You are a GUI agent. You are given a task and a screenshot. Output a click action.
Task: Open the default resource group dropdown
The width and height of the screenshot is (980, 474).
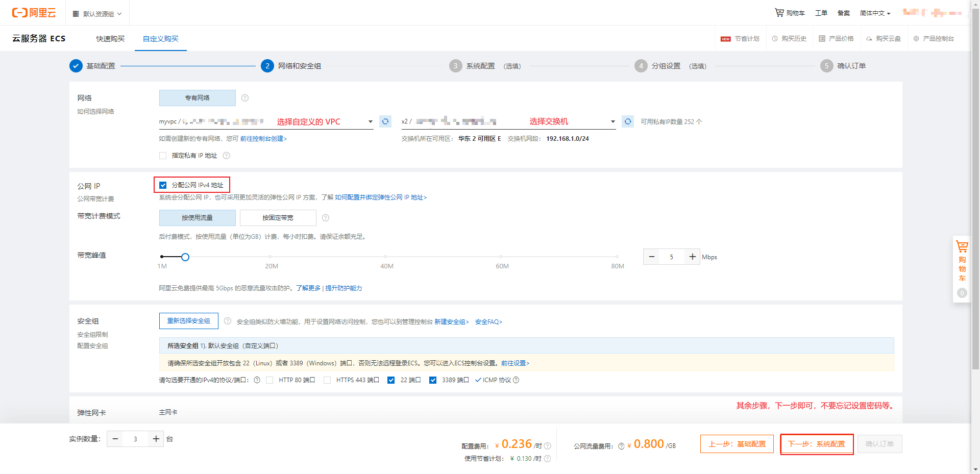[97, 14]
